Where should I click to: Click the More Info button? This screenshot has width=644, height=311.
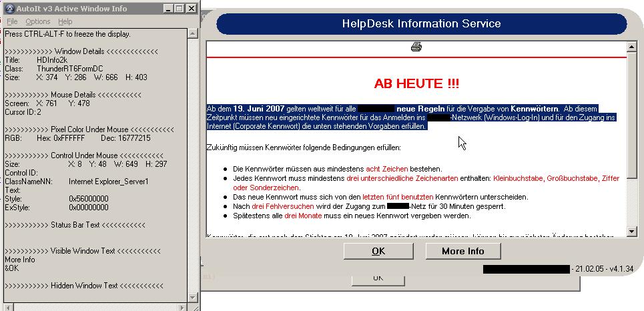(462, 251)
